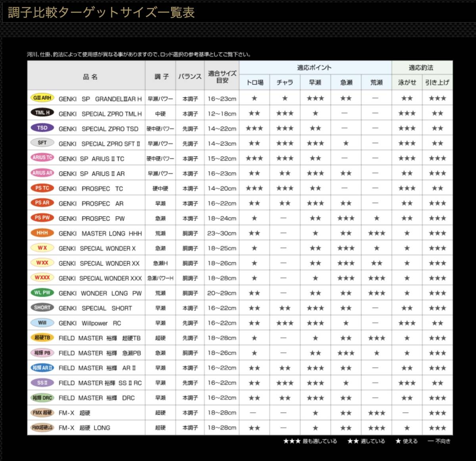Image resolution: width=476 pixels, height=461 pixels.
Task: Click the pink 裕輝 PB badge
Action: tap(42, 353)
